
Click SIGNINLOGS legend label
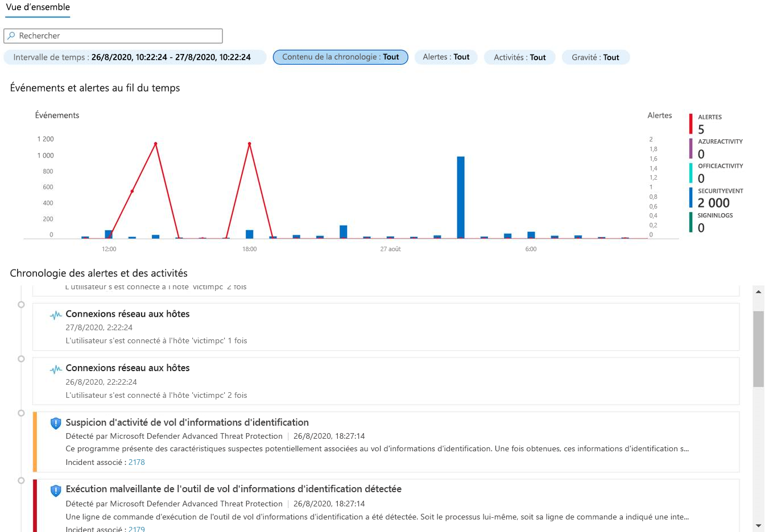pyautogui.click(x=715, y=215)
